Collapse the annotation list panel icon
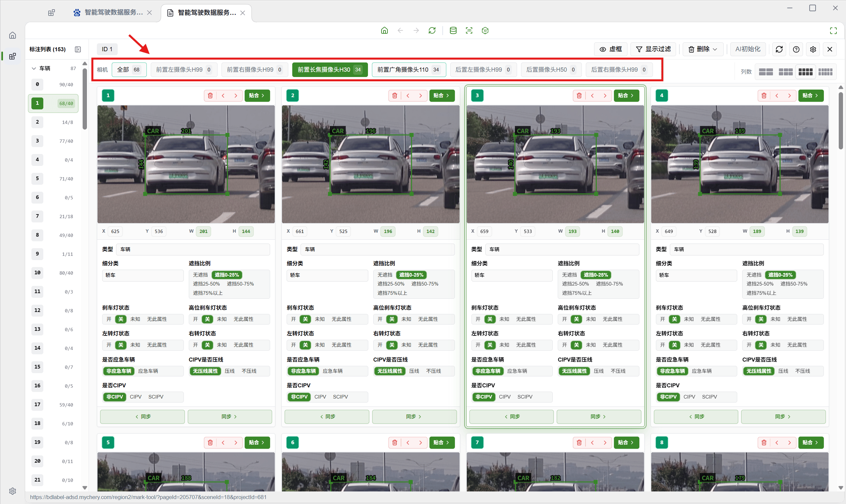This screenshot has height=504, width=846. (78, 49)
